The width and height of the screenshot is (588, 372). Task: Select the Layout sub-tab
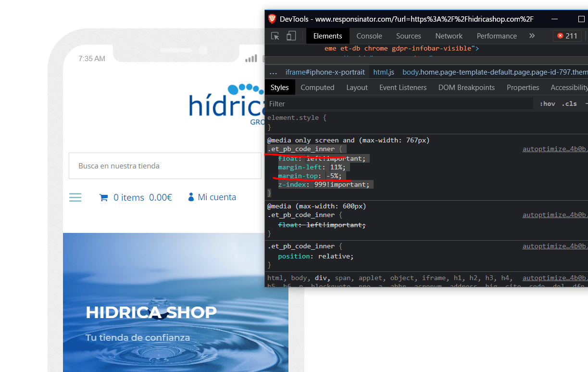coord(357,88)
